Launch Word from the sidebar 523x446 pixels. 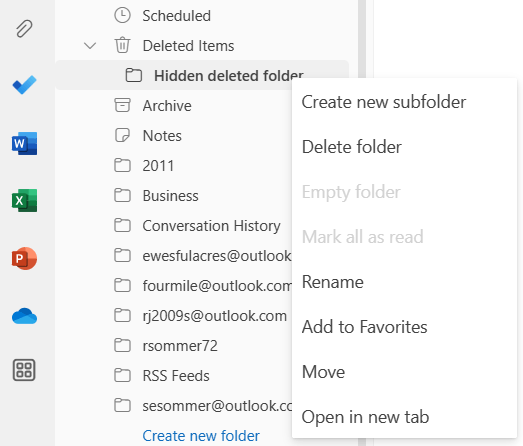[24, 143]
